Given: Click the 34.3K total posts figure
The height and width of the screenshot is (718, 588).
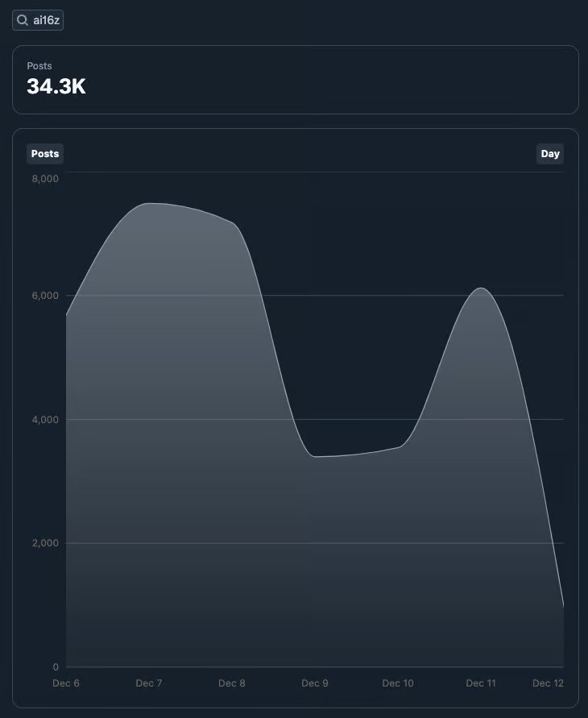Looking at the screenshot, I should (x=56, y=86).
